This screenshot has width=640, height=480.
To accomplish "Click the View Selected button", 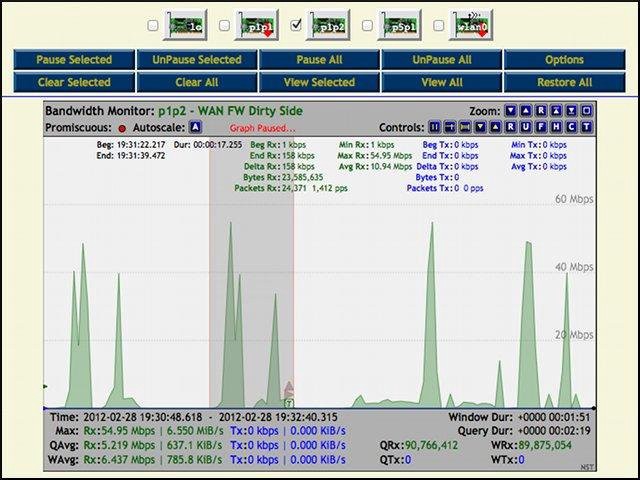I will 319,82.
